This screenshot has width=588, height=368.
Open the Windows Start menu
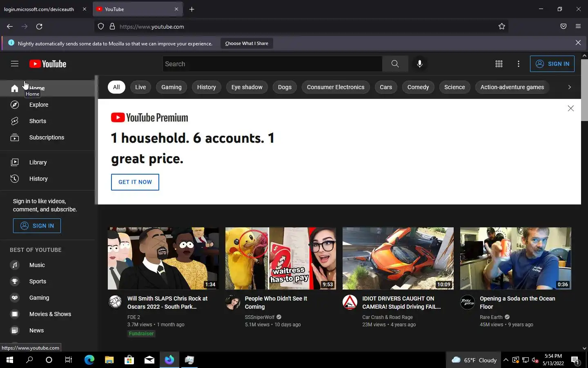[x=10, y=360]
